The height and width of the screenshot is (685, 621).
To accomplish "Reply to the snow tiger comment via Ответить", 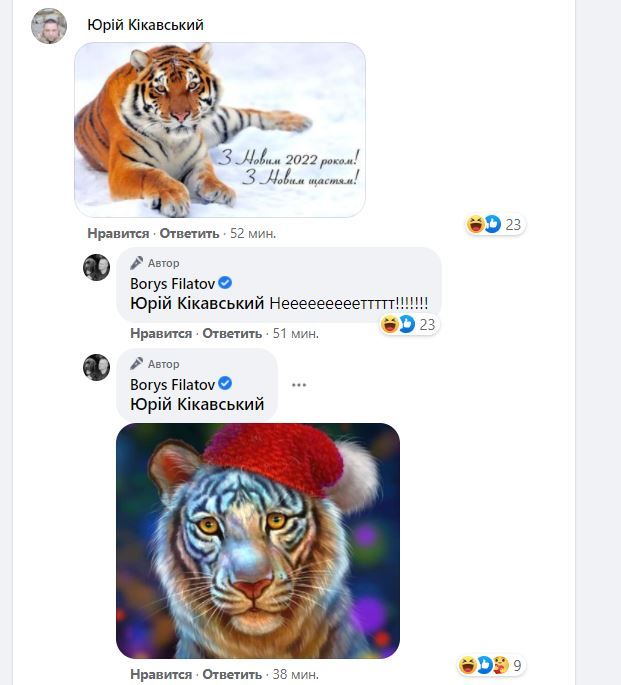I will coord(188,233).
